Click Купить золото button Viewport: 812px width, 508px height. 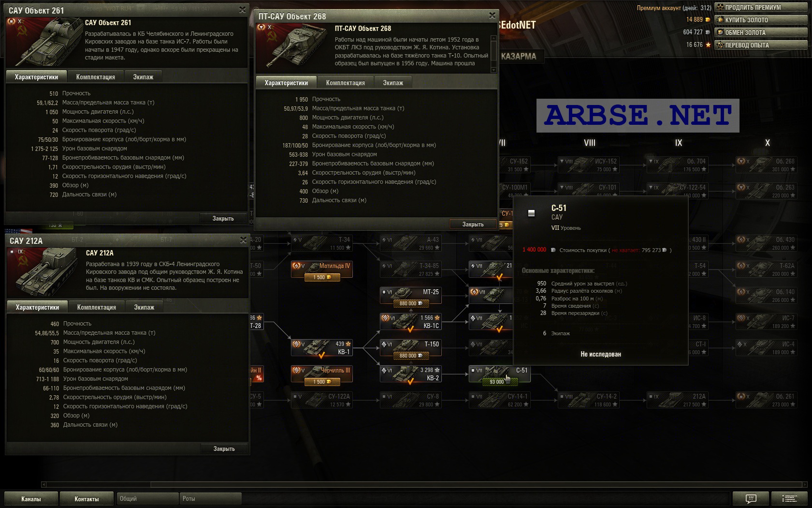tap(761, 20)
